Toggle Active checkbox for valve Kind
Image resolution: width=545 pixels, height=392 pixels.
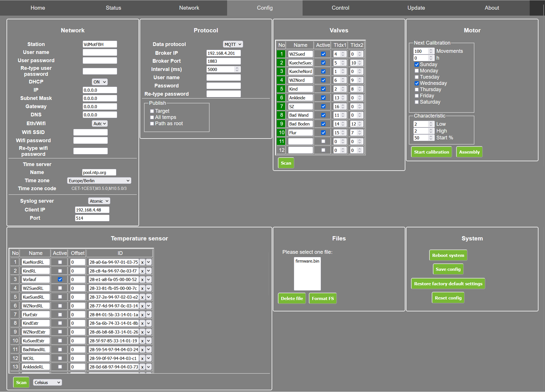click(x=323, y=89)
